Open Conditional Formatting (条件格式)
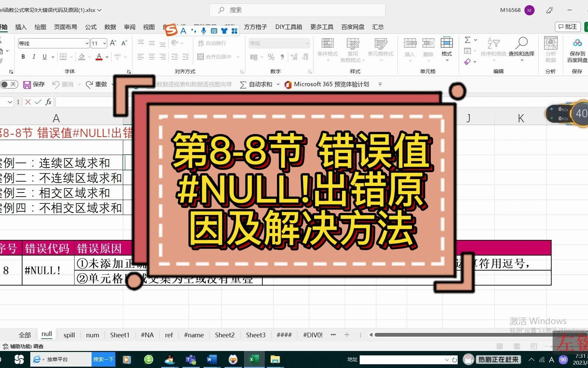This screenshot has width=588, height=368. click(327, 50)
